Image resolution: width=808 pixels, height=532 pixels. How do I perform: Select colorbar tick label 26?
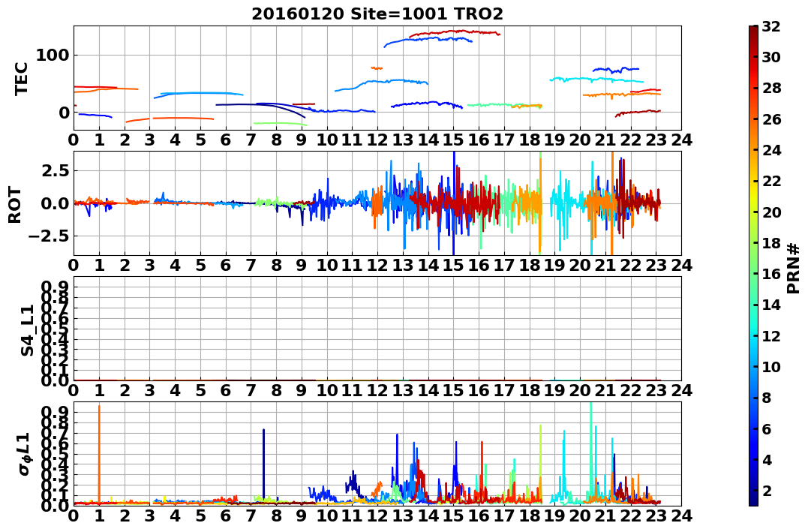tap(771, 119)
